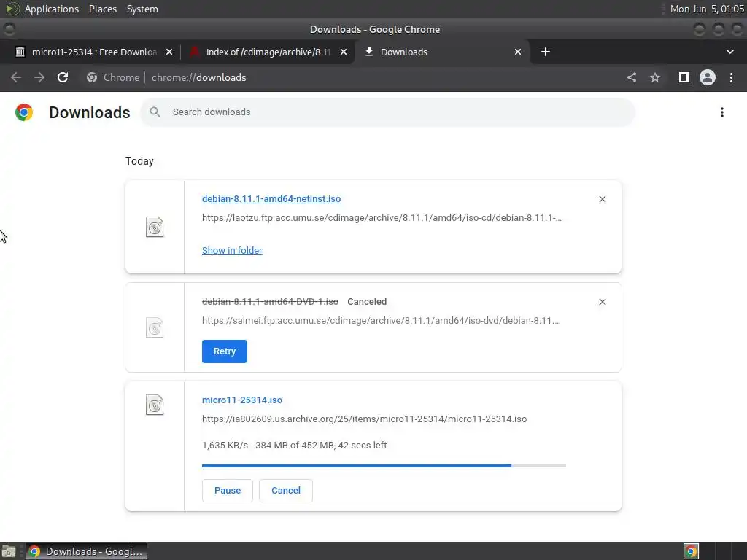Open the user profile avatar
The width and height of the screenshot is (747, 560).
(708, 77)
